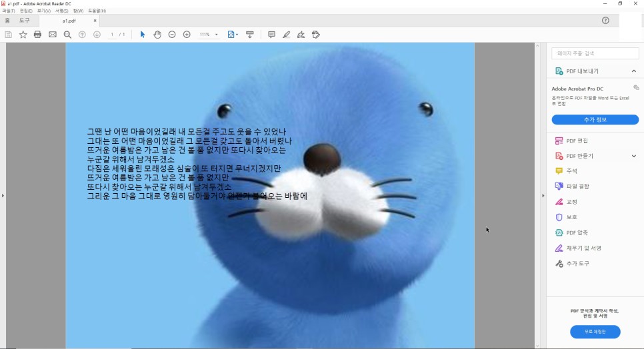644x349 pixels.
Task: Open the find text magnifier icon
Action: click(67, 35)
